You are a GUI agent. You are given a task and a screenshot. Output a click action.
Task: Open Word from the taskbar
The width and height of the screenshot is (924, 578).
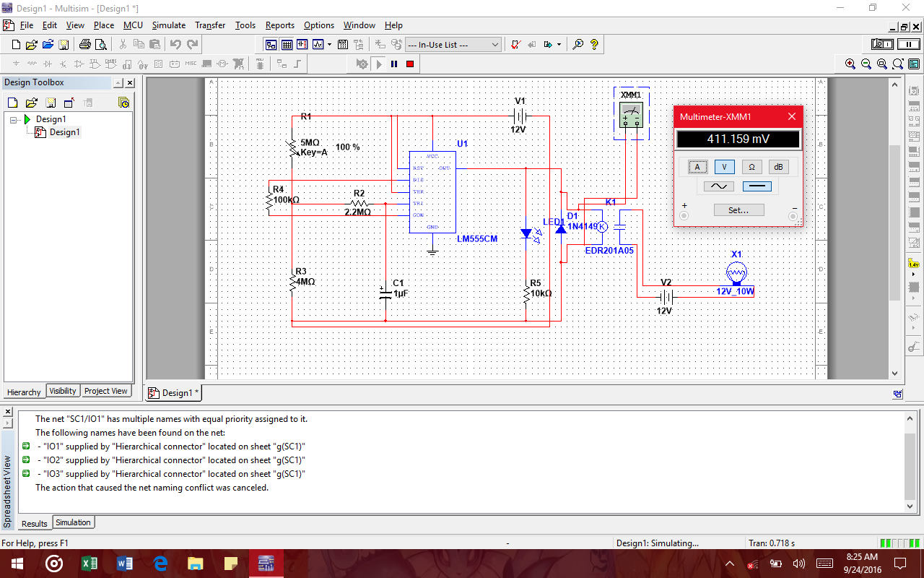[x=125, y=564]
